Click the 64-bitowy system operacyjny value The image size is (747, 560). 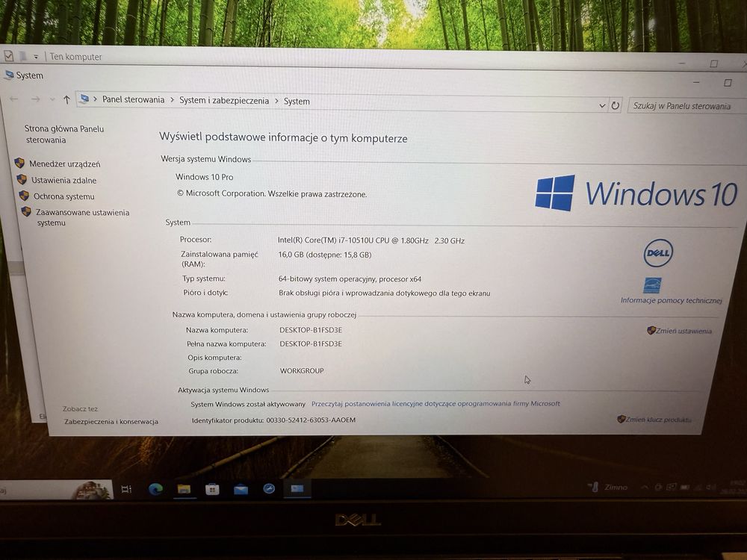[350, 279]
